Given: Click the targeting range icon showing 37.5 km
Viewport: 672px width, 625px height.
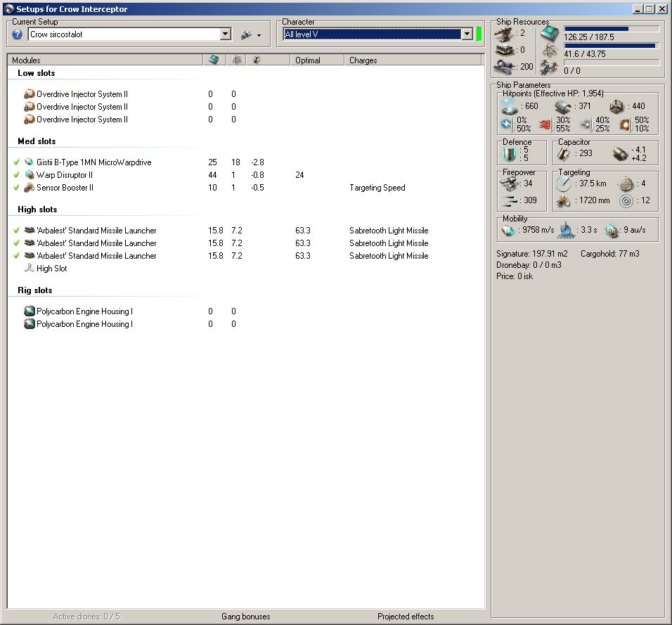Looking at the screenshot, I should 563,184.
